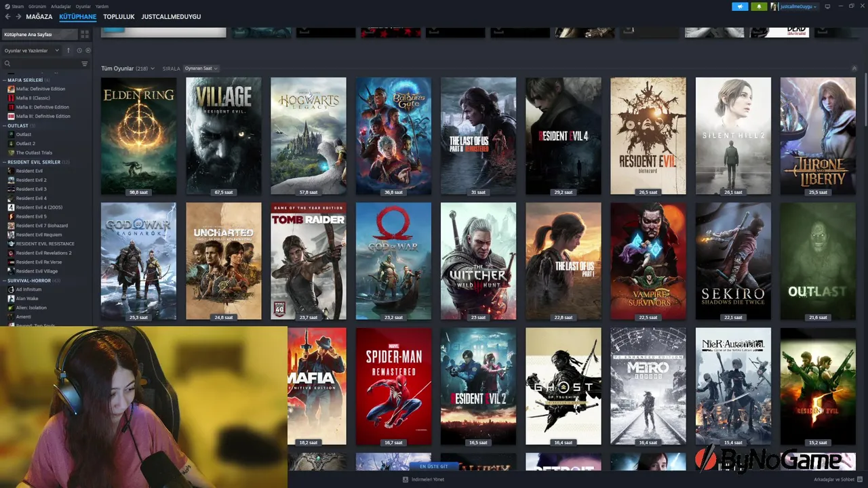This screenshot has height=488, width=868.
Task: Expand the Tüm Oyunlar (218) dropdown
Action: [x=127, y=68]
